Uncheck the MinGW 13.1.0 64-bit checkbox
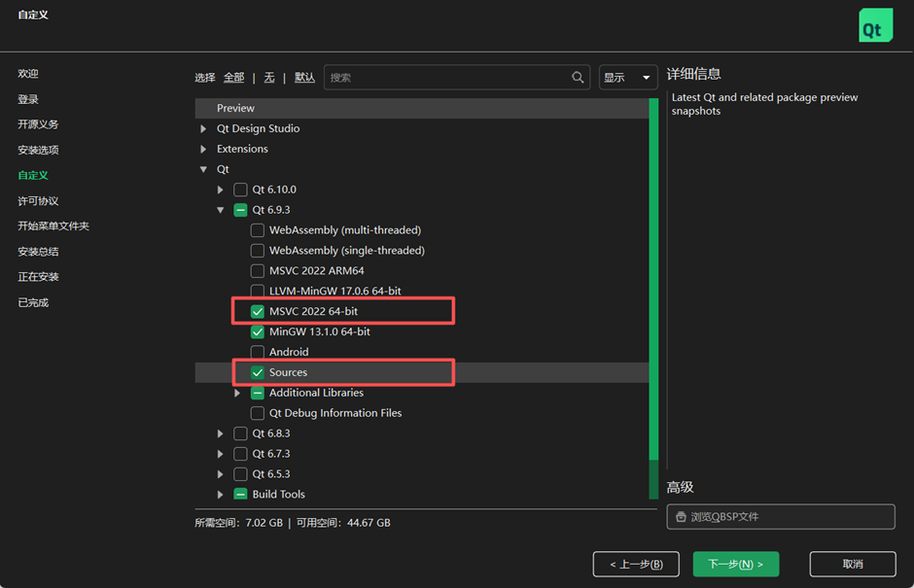 257,331
